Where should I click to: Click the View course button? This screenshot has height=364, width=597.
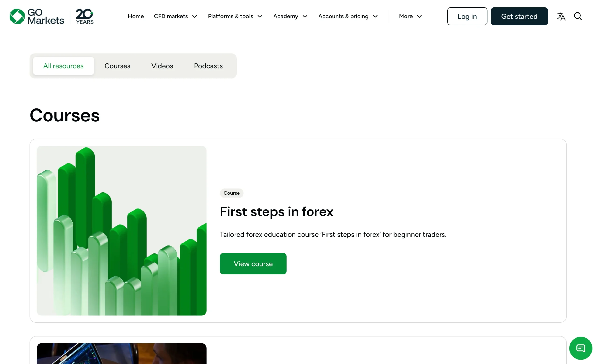tap(253, 264)
